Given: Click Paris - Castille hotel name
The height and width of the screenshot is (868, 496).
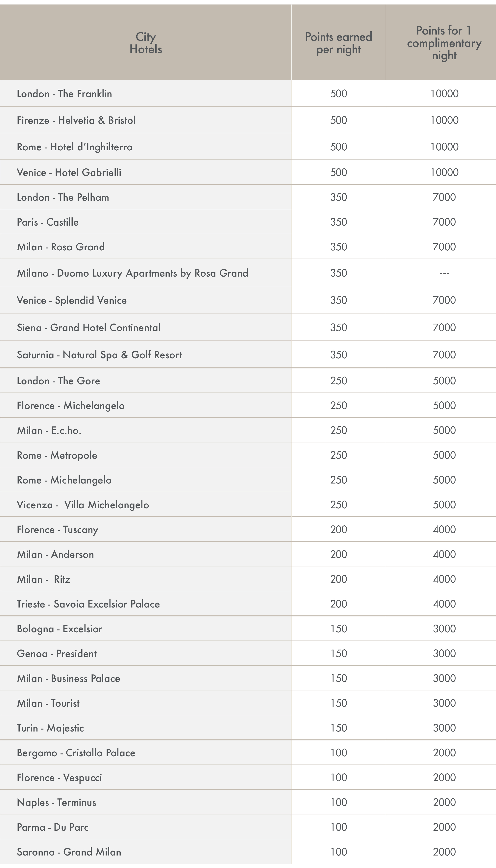Looking at the screenshot, I should 48,222.
